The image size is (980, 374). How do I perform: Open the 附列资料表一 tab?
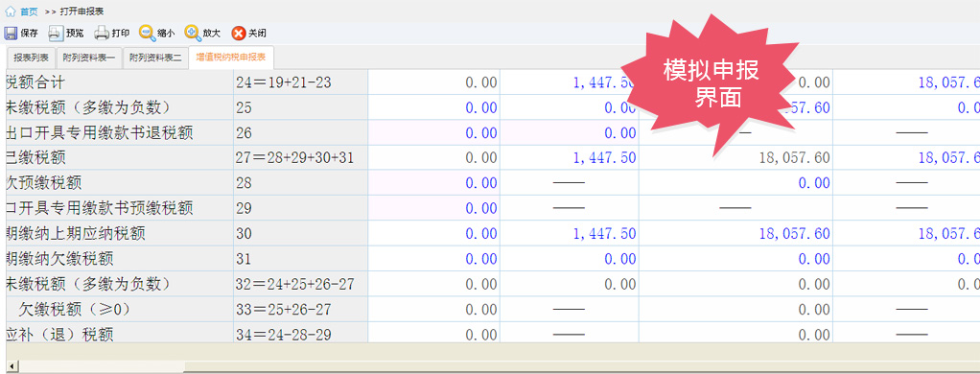(89, 58)
